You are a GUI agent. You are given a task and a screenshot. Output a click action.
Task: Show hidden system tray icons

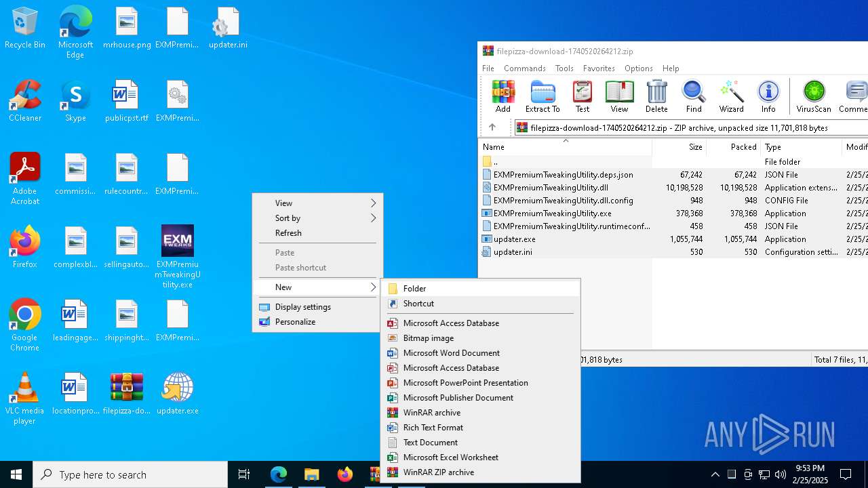[x=715, y=474]
